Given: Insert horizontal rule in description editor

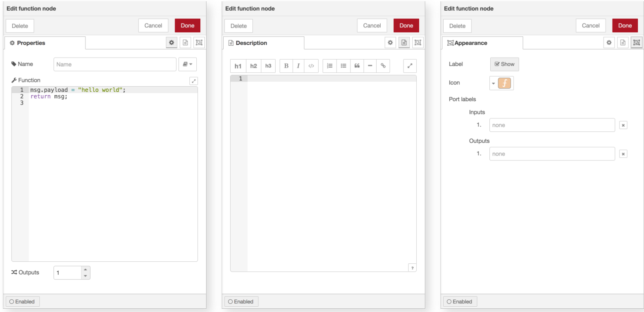Looking at the screenshot, I should [x=370, y=66].
